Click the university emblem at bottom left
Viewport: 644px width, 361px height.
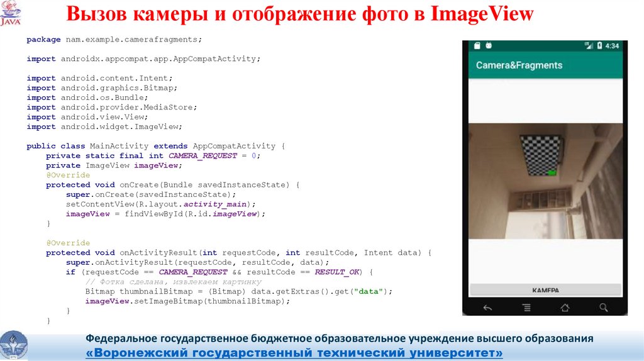pyautogui.click(x=13, y=345)
